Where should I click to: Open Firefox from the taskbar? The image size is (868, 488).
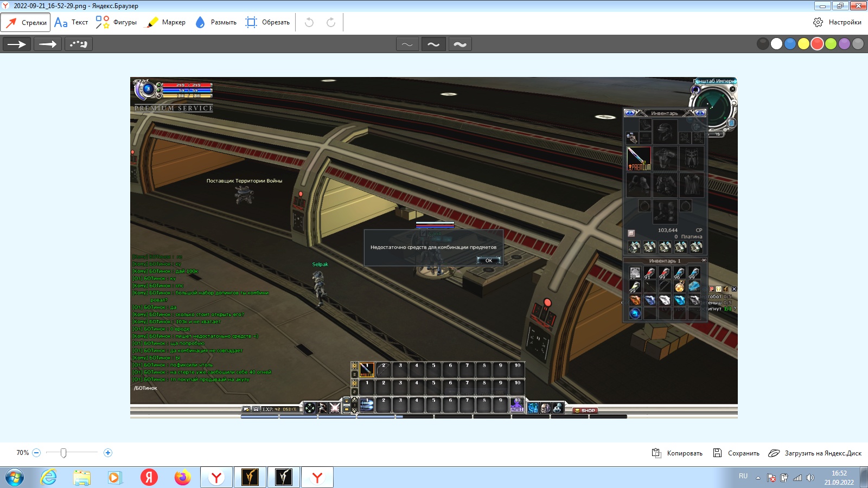click(182, 478)
